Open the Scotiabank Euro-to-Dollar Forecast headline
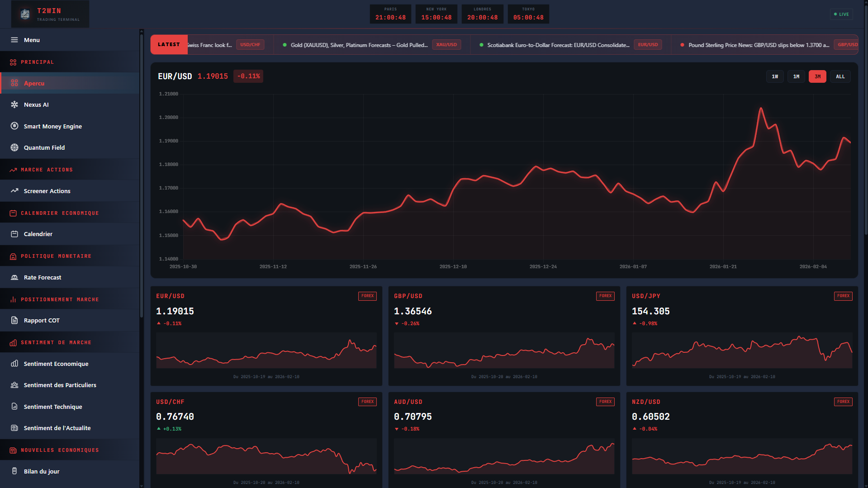868x488 pixels. click(558, 45)
